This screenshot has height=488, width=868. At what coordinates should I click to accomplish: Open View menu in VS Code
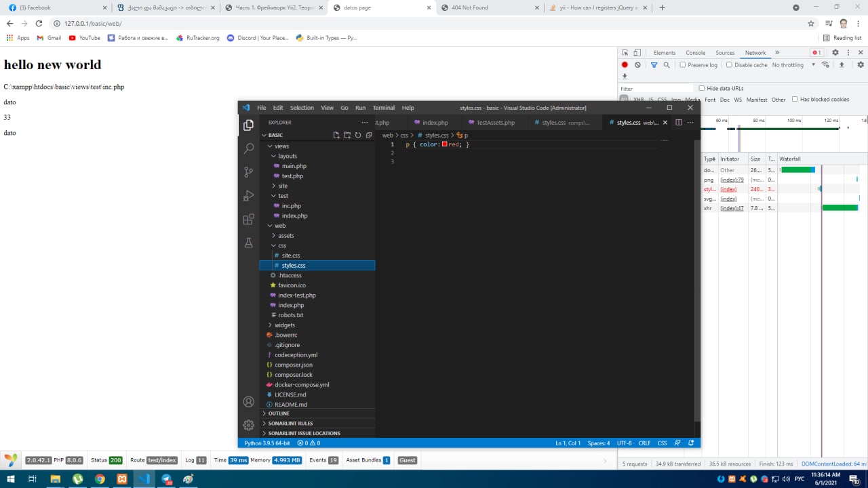point(327,108)
